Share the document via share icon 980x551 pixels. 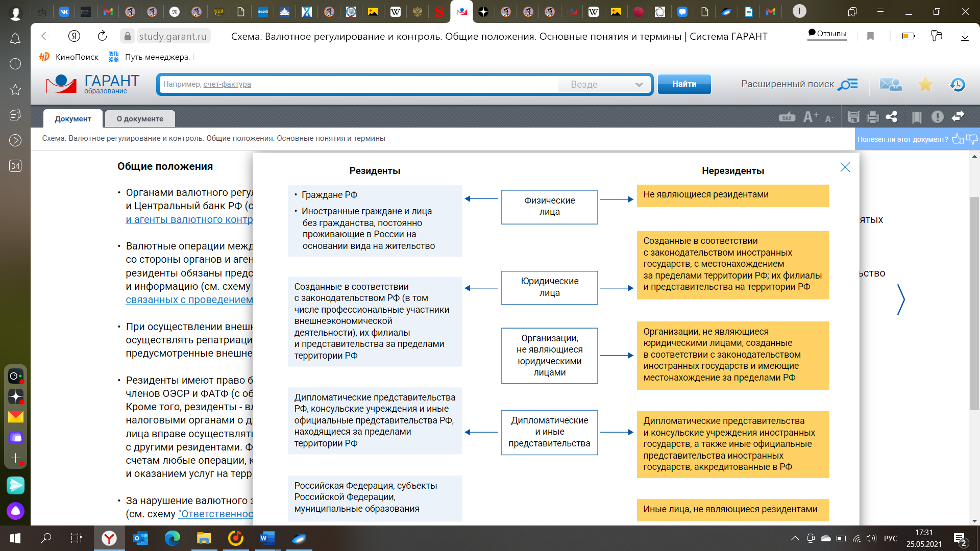click(x=892, y=117)
